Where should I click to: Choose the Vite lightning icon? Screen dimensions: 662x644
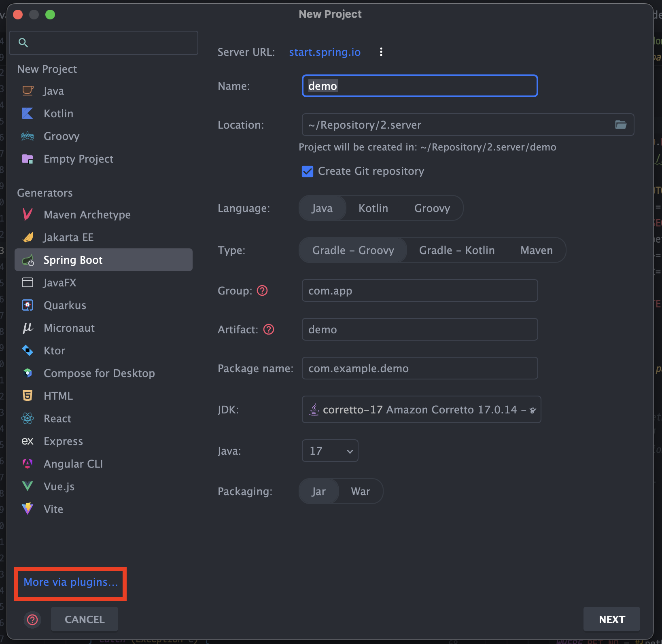28,509
